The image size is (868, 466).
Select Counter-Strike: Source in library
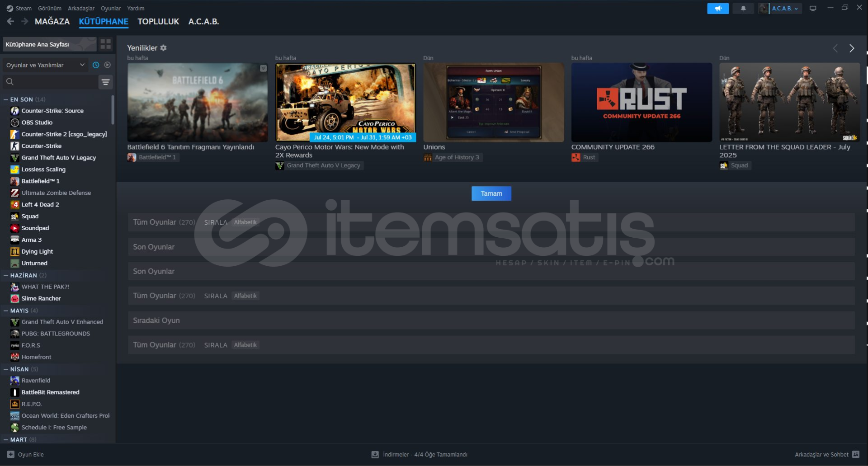click(52, 111)
